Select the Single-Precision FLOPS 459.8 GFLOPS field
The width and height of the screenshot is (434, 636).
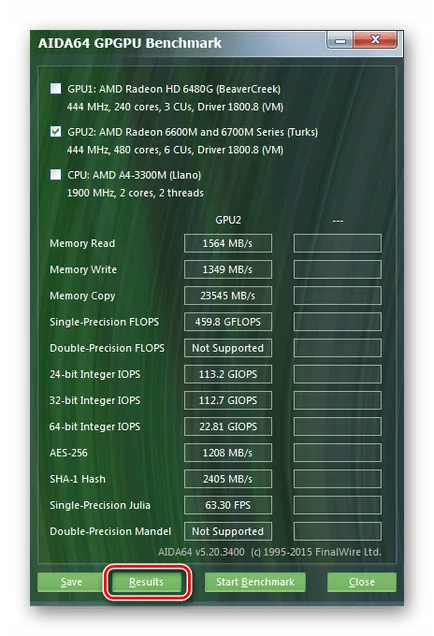pyautogui.click(x=228, y=322)
